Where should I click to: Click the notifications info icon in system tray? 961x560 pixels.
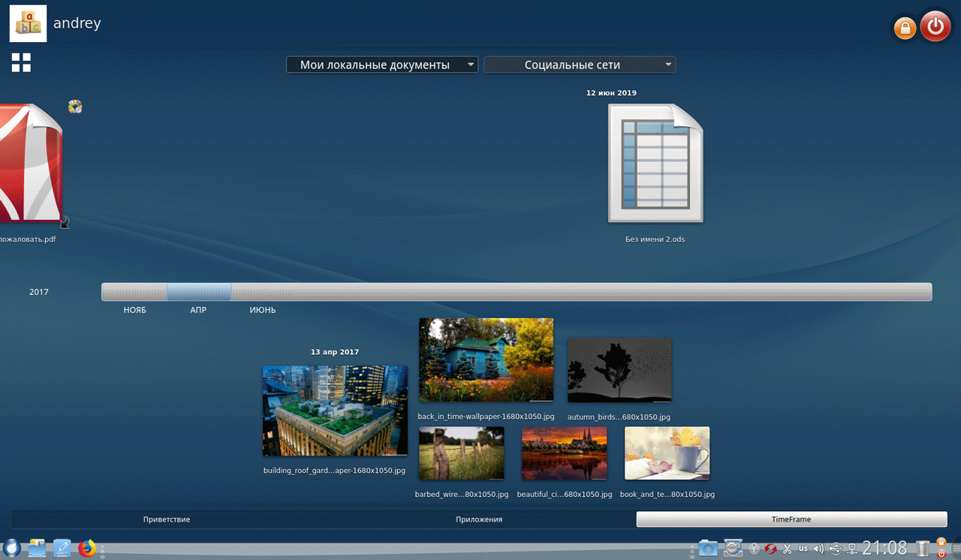pyautogui.click(x=755, y=549)
